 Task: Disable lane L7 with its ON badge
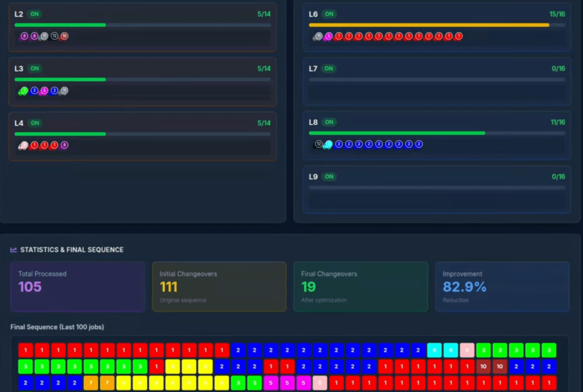329,69
